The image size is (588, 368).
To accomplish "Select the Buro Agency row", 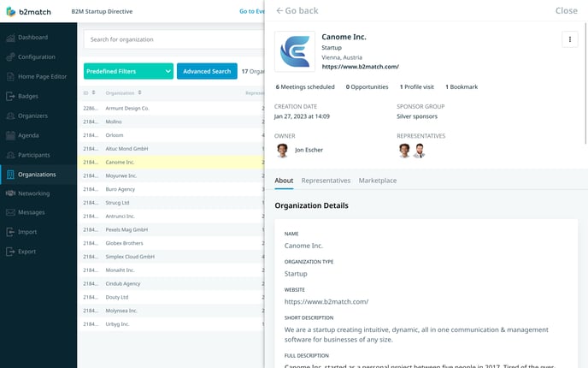I will [x=171, y=189].
